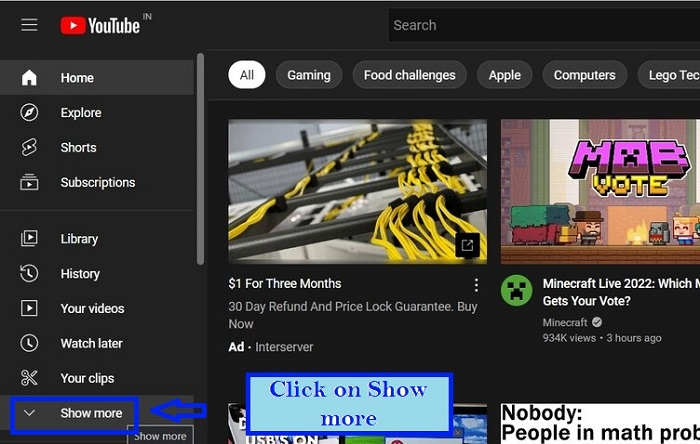Open Your videos from sidebar
This screenshot has height=444, width=700.
coord(97,308)
